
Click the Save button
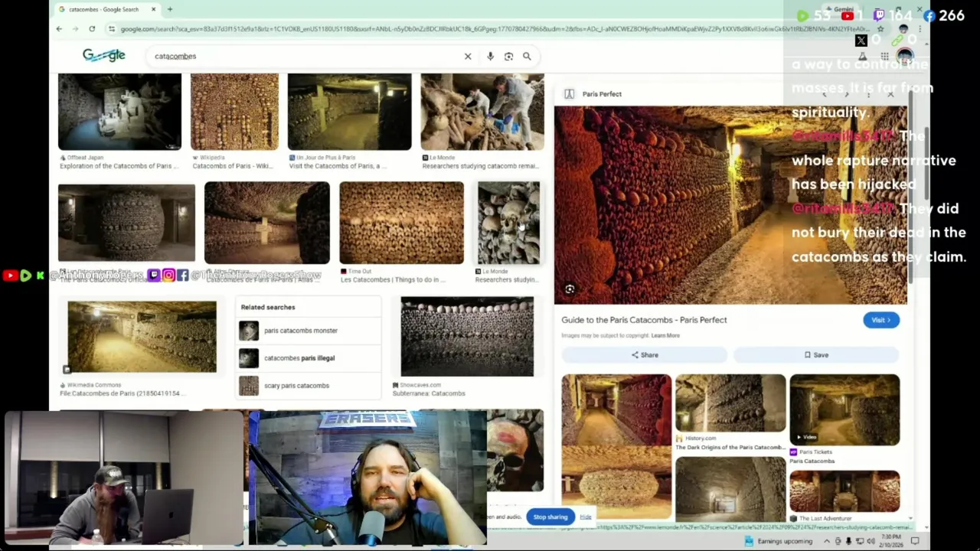tap(816, 355)
